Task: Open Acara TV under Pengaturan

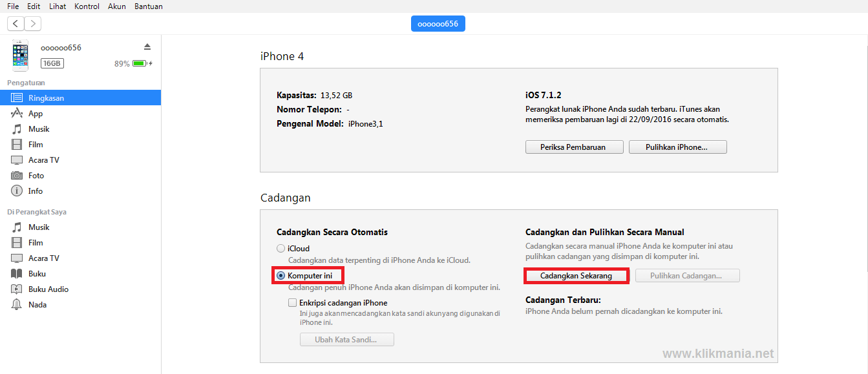Action: [43, 160]
